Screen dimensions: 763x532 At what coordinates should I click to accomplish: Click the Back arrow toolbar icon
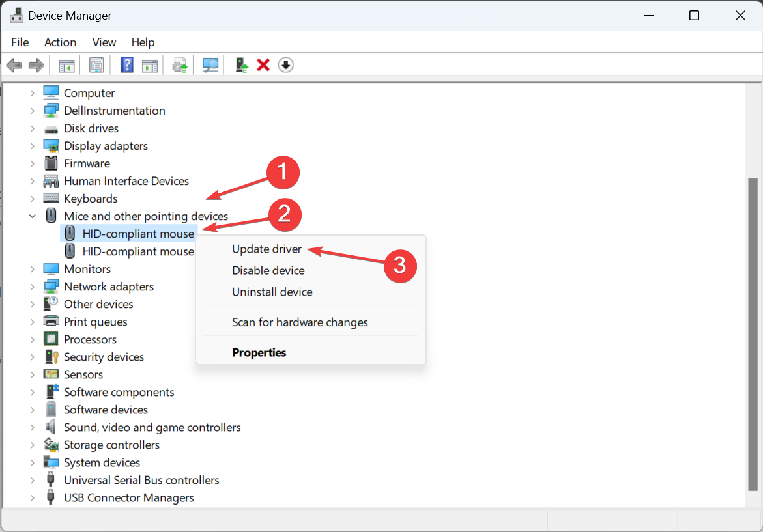pyautogui.click(x=14, y=65)
